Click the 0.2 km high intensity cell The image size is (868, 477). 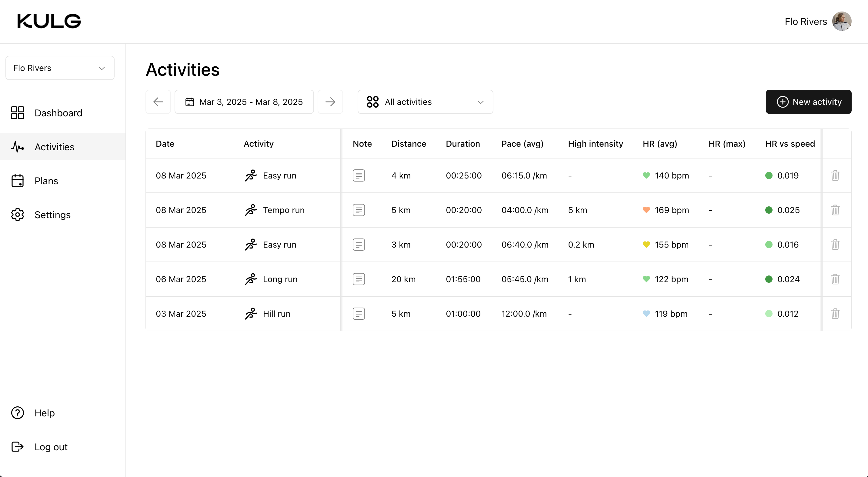click(x=581, y=245)
